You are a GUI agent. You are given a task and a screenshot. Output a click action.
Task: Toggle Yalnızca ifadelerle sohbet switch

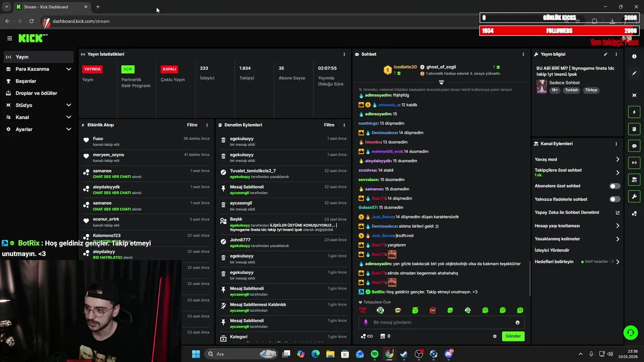pos(615,199)
